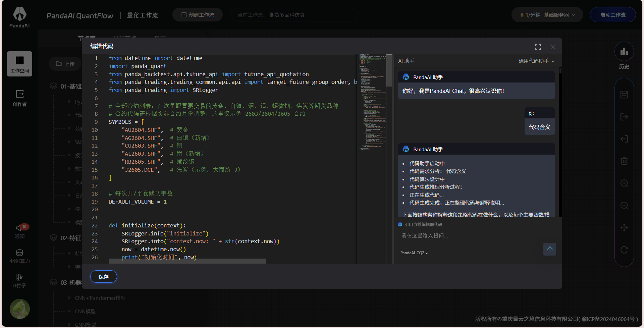
Task: Open the 创作者 sidebar icon
Action: (x=19, y=98)
